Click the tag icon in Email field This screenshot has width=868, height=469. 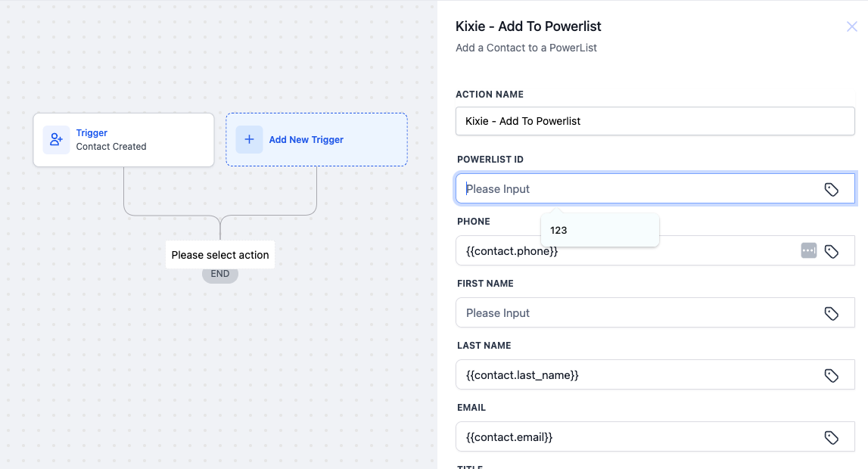[831, 437]
